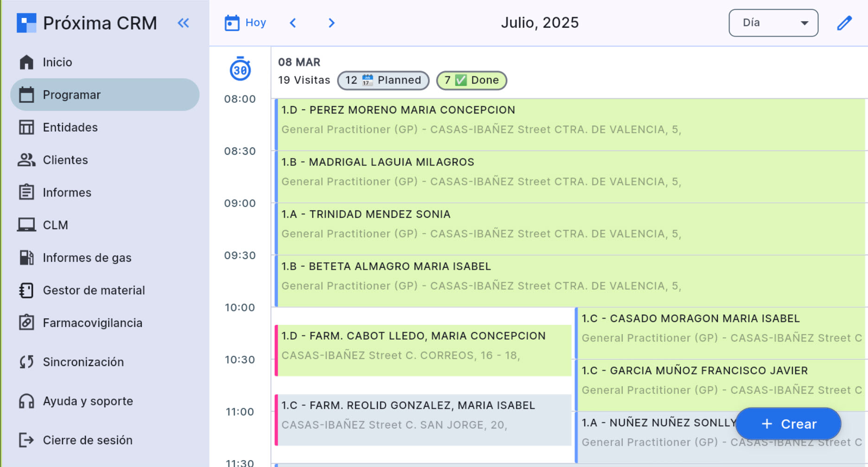Open the Clientes menu item
The height and width of the screenshot is (467, 868).
(65, 160)
